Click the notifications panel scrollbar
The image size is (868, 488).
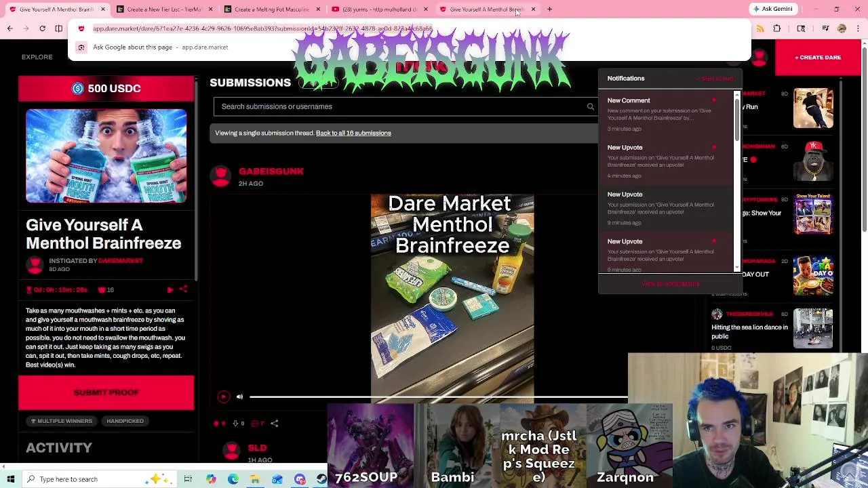(737, 121)
